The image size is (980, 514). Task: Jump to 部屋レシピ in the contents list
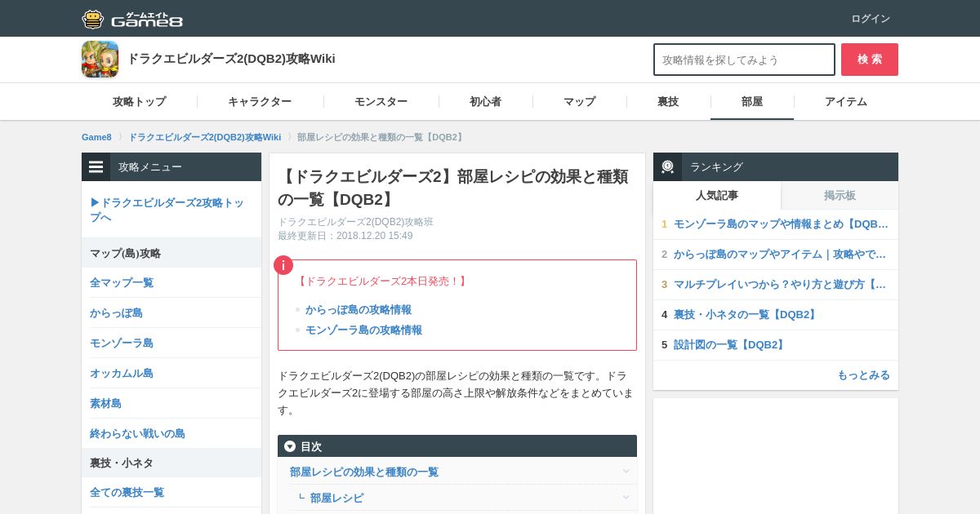click(x=336, y=498)
